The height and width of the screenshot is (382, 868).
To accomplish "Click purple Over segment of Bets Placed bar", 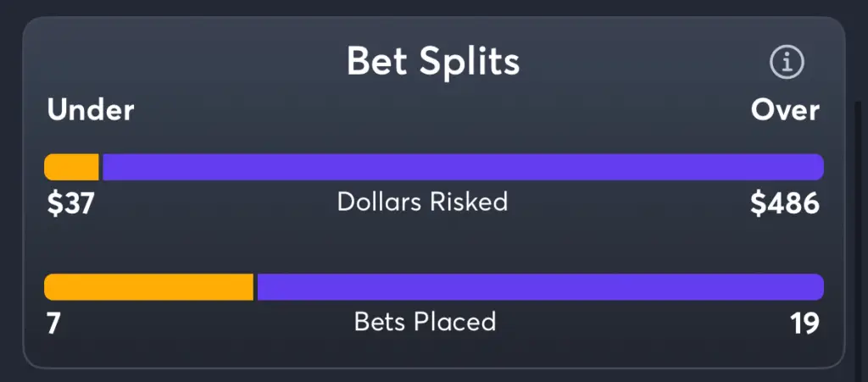I will (540, 287).
